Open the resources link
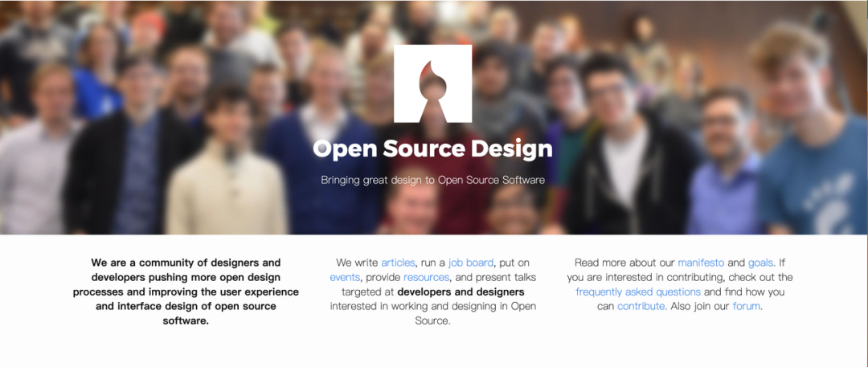868x367 pixels. pyautogui.click(x=426, y=277)
